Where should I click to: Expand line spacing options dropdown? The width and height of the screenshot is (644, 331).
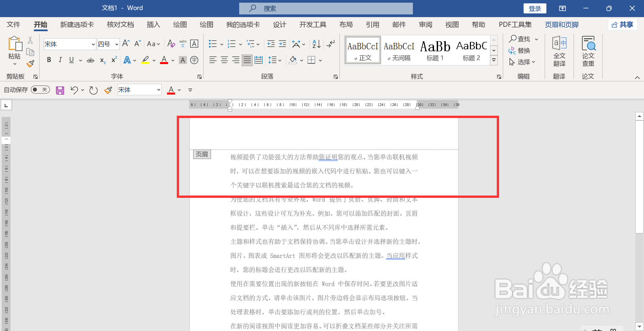tap(280, 61)
